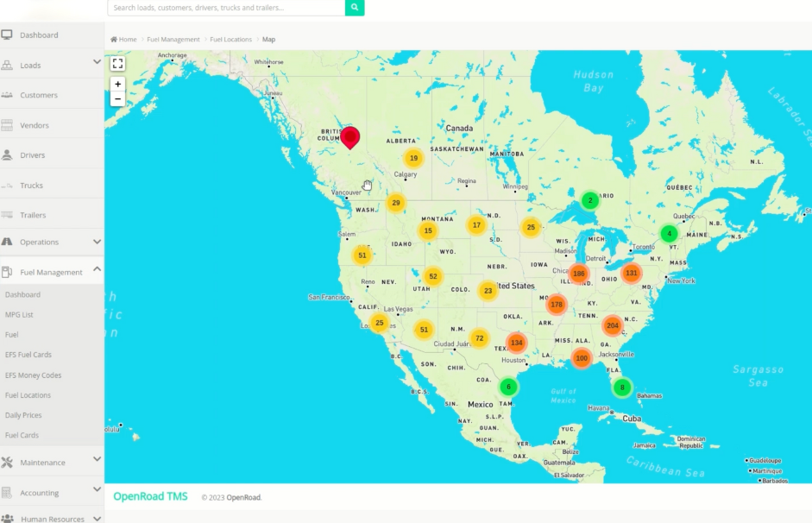The image size is (812, 523).
Task: Select the Vendors sidebar label
Action: (35, 125)
